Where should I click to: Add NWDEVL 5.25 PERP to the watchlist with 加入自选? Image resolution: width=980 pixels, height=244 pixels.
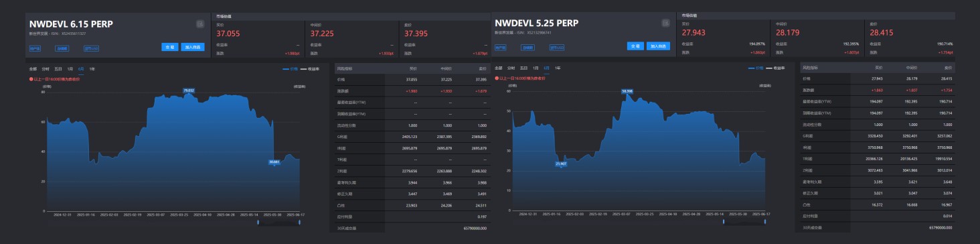[658, 46]
